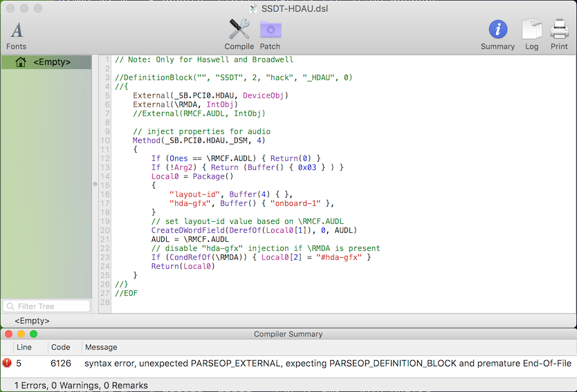
Task: Click the magnifier icon in Filter Tree
Action: (10, 306)
